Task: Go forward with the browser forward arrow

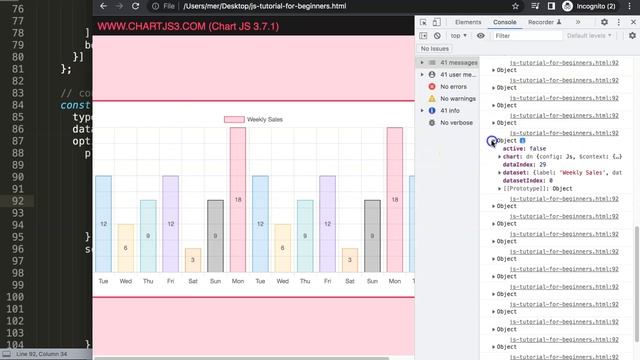Action: click(119, 6)
